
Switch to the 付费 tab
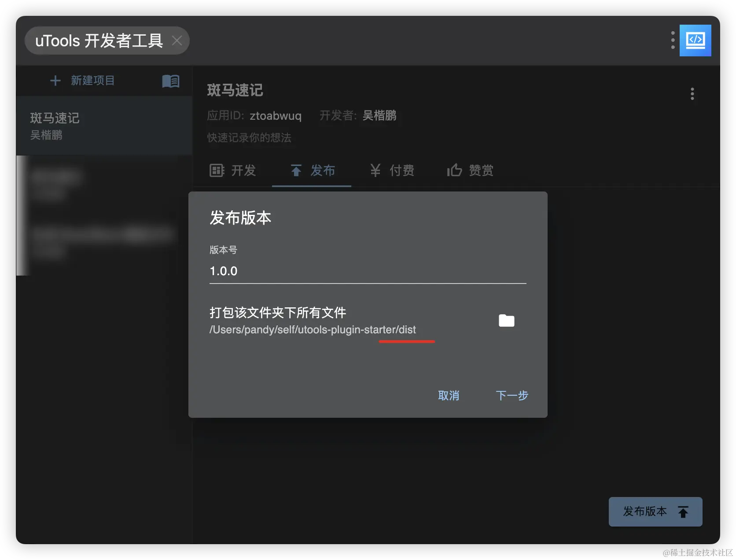tap(391, 170)
